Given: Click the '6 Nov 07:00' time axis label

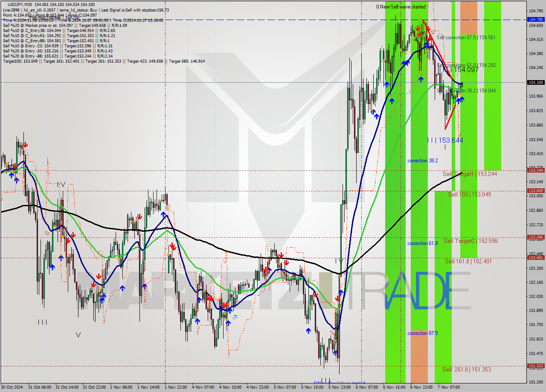Looking at the screenshot, I should click(x=367, y=387).
